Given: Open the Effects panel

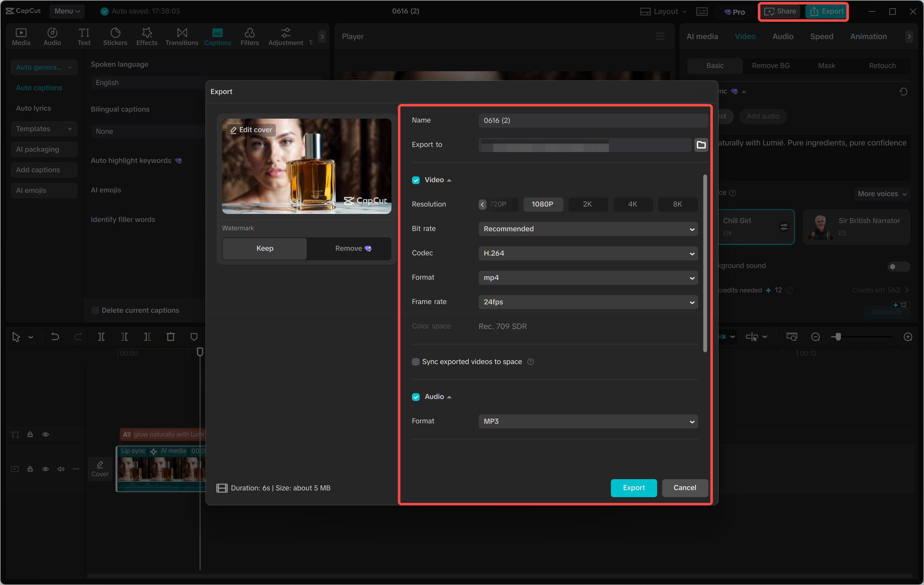Looking at the screenshot, I should (147, 37).
